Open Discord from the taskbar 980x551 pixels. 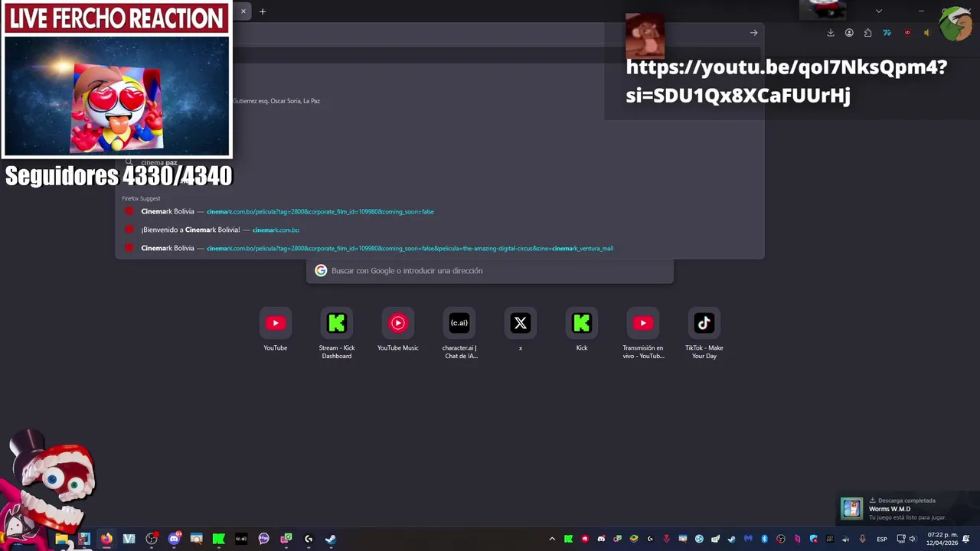[174, 539]
